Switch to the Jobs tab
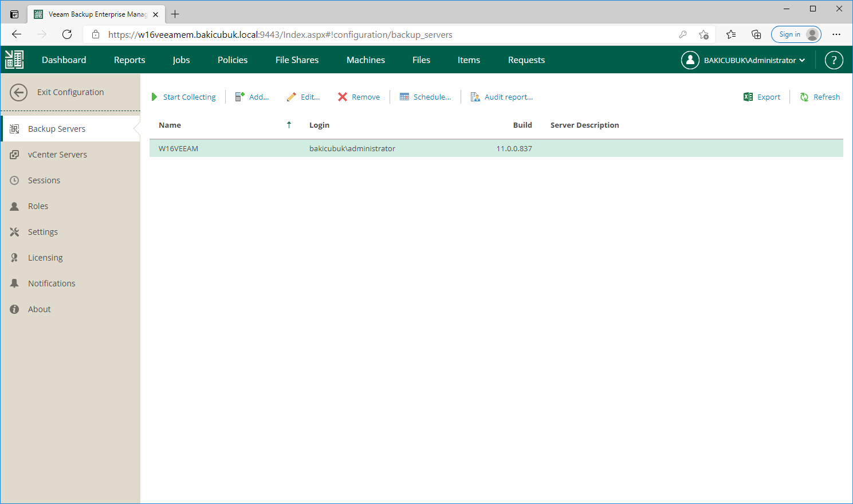Image resolution: width=853 pixels, height=504 pixels. (182, 60)
